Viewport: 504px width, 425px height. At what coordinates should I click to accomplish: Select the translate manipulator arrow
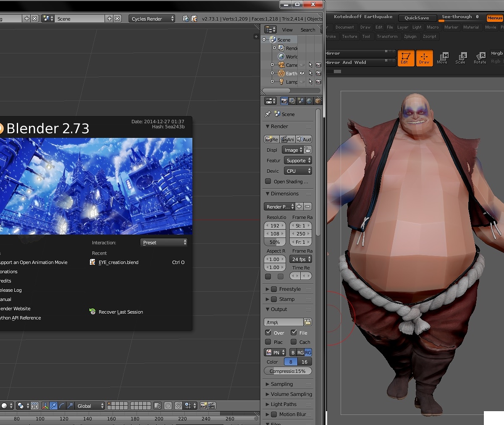coord(53,406)
